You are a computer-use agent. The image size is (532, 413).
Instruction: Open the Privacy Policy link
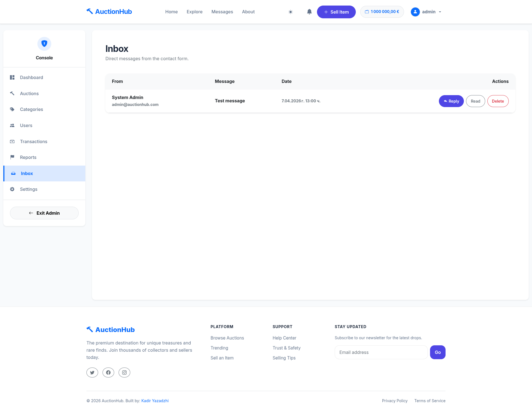(395, 401)
